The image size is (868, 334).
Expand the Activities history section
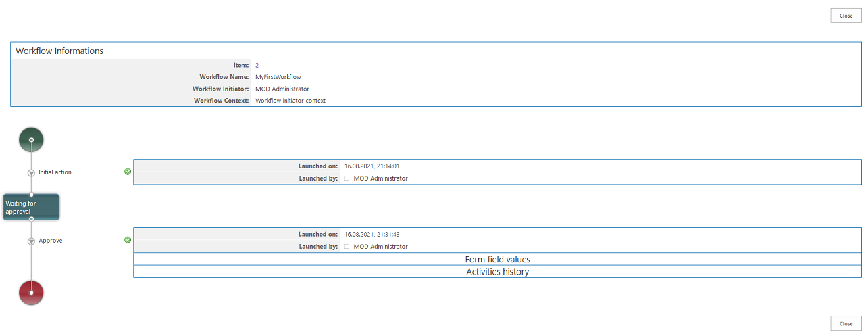[496, 272]
